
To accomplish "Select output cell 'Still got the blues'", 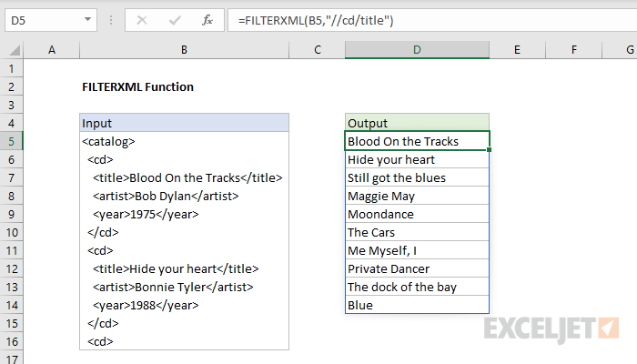I will click(417, 178).
